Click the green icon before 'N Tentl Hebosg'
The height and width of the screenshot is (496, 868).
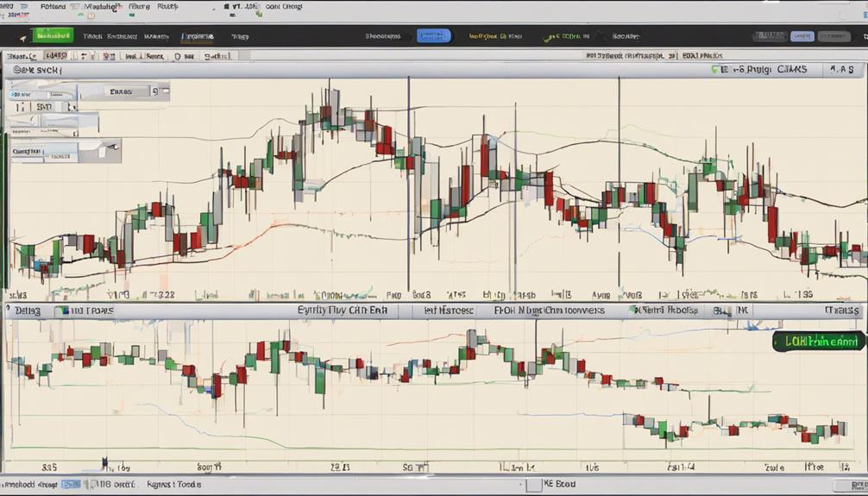click(632, 310)
